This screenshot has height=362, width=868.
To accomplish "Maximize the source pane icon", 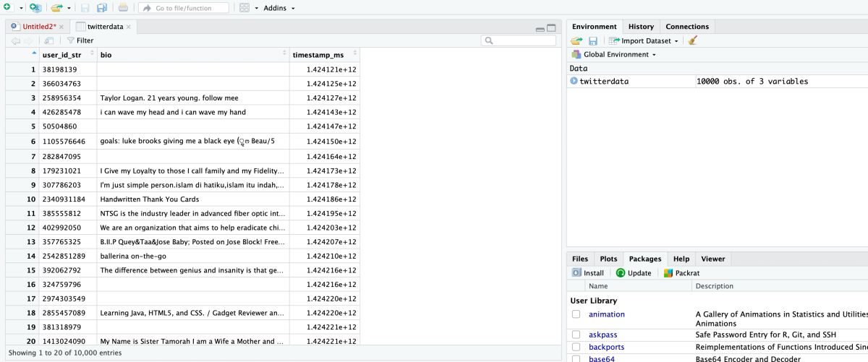I will [x=551, y=28].
